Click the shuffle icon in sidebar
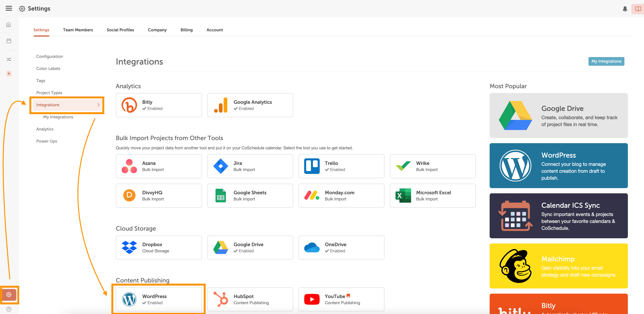The image size is (644, 314). [x=9, y=59]
